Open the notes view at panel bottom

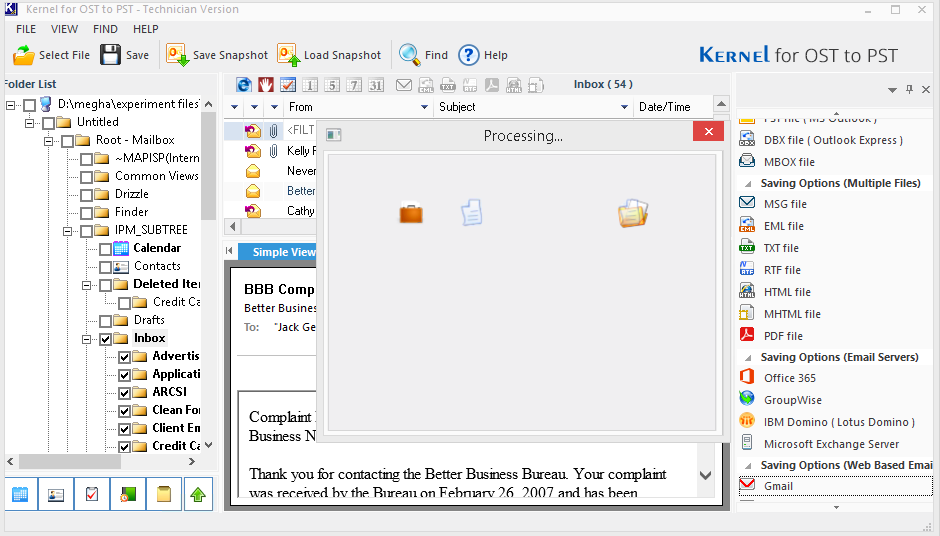click(x=164, y=494)
